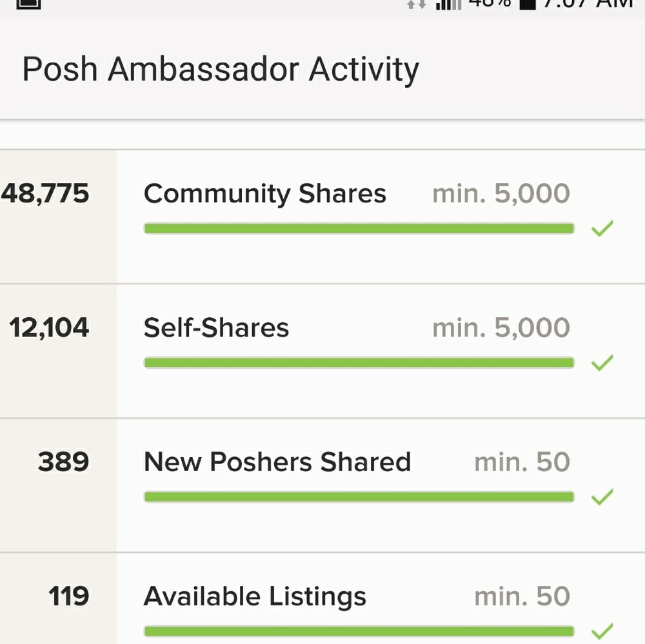The image size is (645, 644).
Task: Select the Community Shares label
Action: (264, 194)
